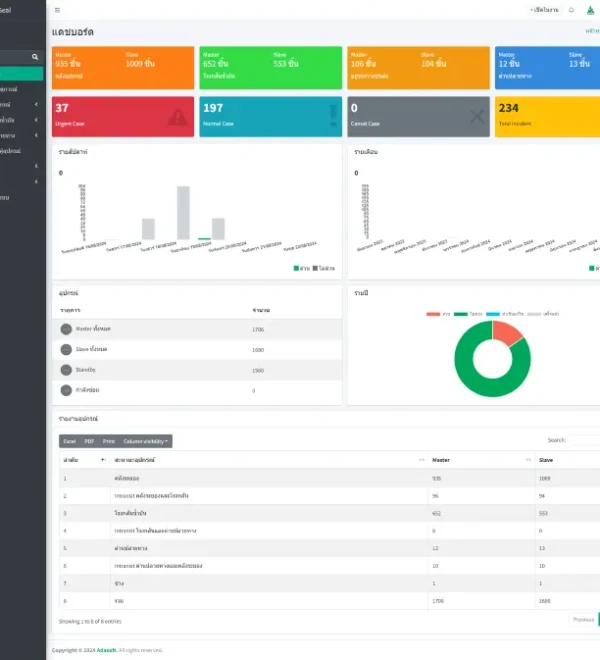Toggle blue series in donut chart legend

click(x=504, y=314)
